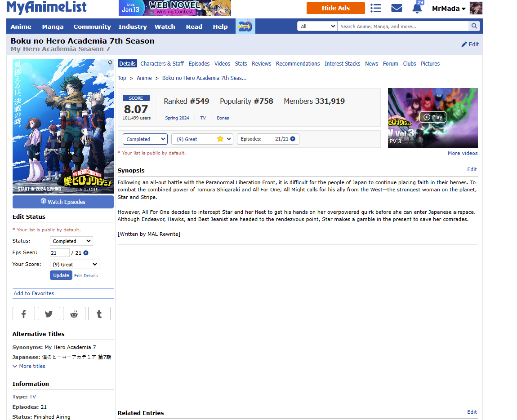Share on Tumblr icon
The width and height of the screenshot is (517, 420).
[99, 314]
